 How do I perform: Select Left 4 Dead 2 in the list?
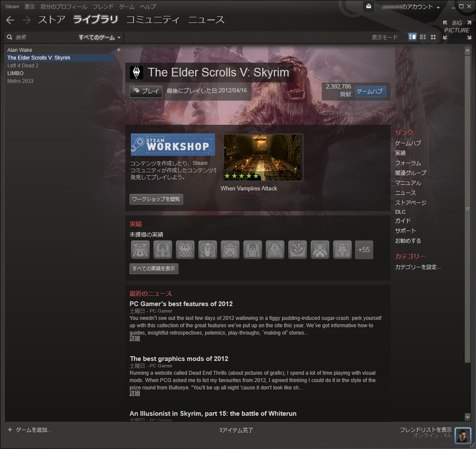(60, 66)
